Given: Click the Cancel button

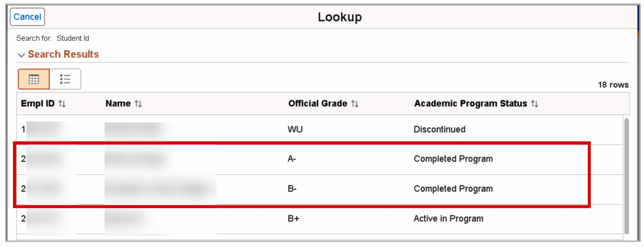Looking at the screenshot, I should click(28, 17).
